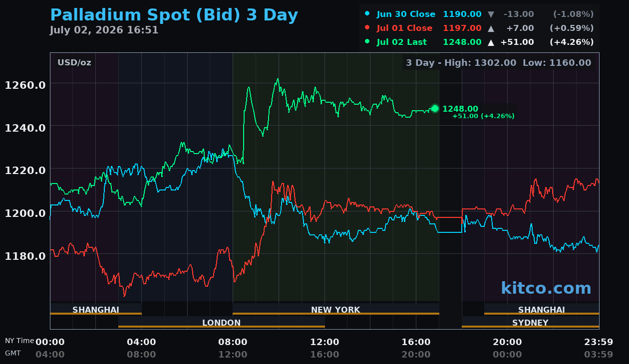
Task: Click the 20:00 NY time label
Action: 507,342
